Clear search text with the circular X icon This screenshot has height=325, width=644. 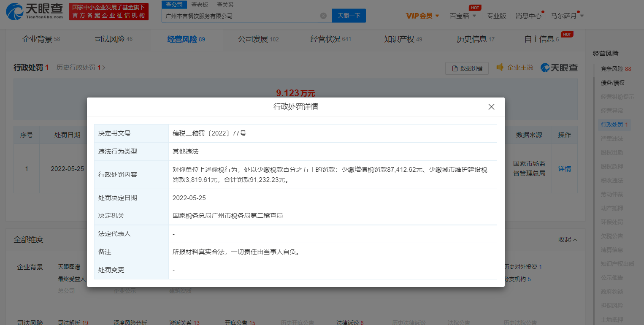point(323,15)
